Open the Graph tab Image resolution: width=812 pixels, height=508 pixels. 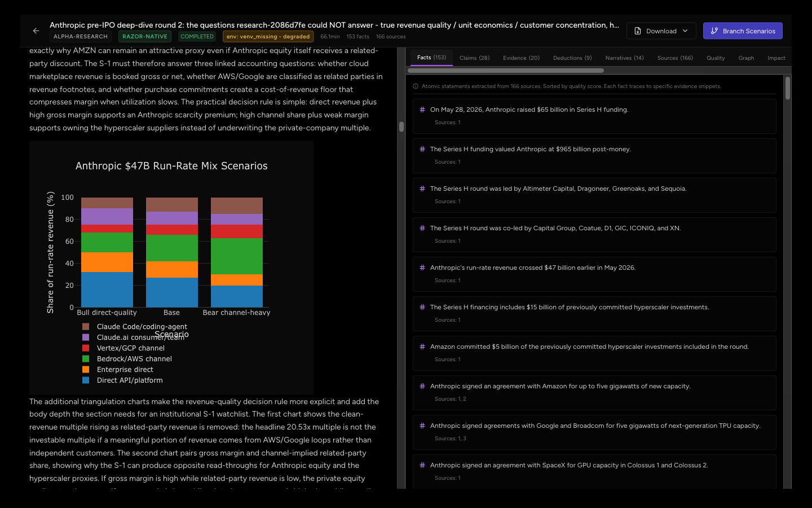(746, 58)
